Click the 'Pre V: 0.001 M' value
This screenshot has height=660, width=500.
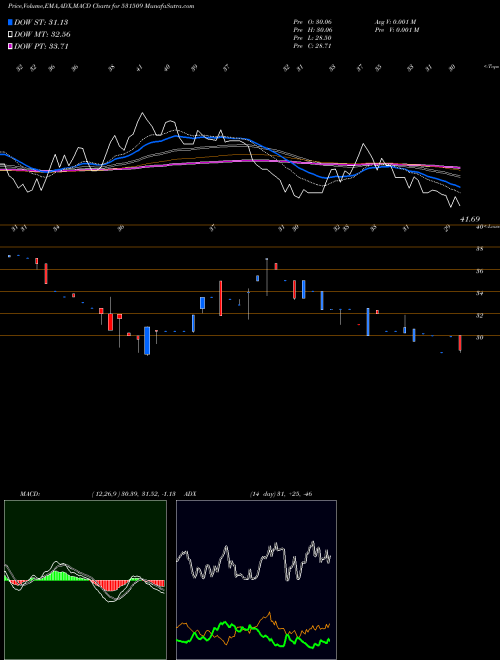(397, 30)
